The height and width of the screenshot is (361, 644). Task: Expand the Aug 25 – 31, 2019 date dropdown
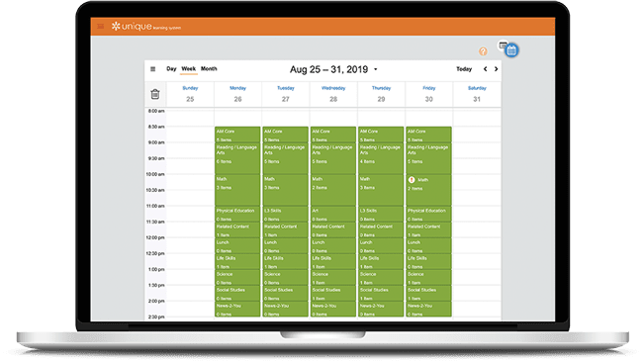coord(333,69)
